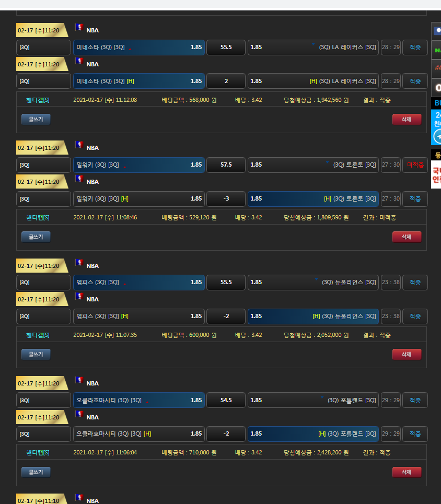Click NBA logo above 오클라호마시티 54.5 row
441x504 pixels.
click(x=79, y=381)
